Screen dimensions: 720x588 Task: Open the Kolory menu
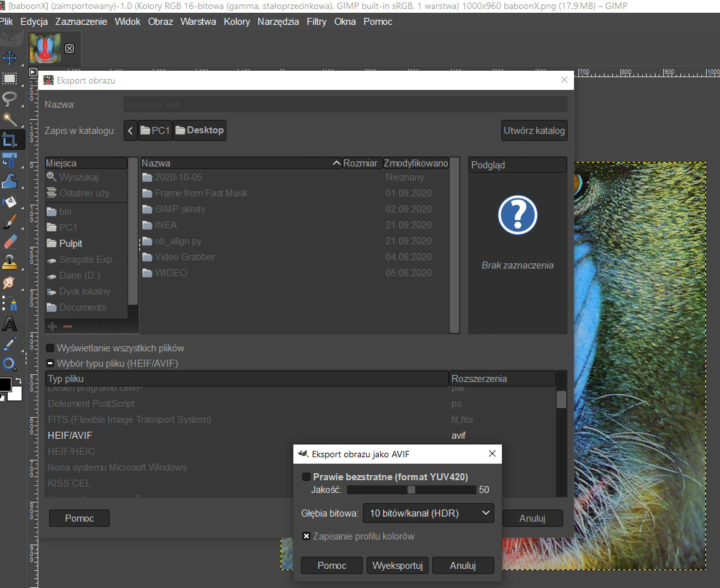(x=237, y=22)
